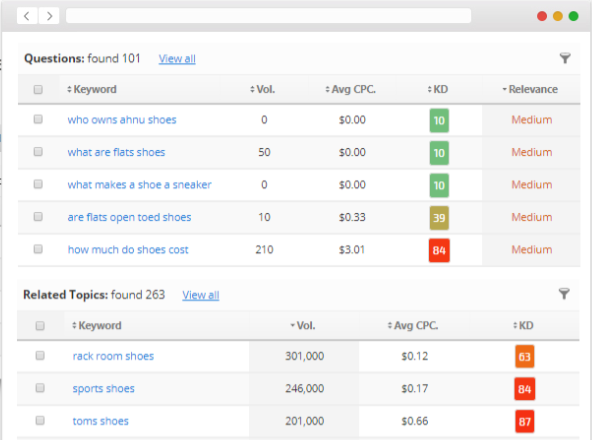Open 'what makes a shoe a sneaker' keyword
592x440 pixels.
[x=139, y=185]
